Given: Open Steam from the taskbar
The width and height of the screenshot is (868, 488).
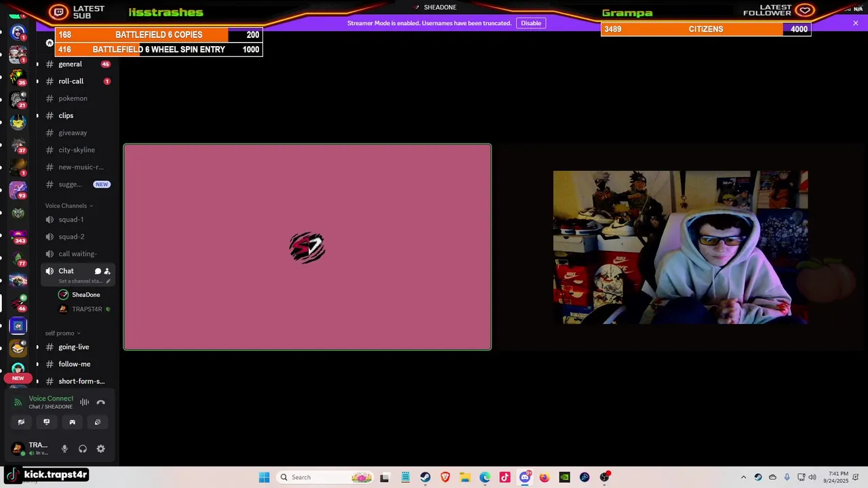Looking at the screenshot, I should [x=425, y=477].
